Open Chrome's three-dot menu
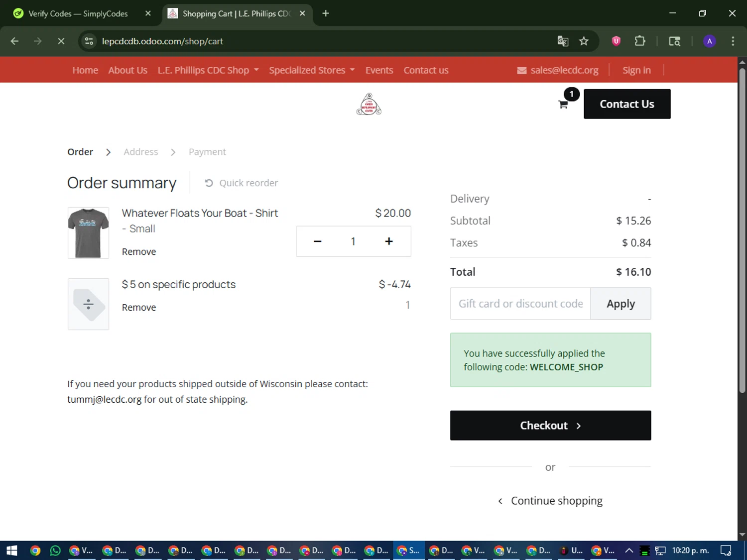The width and height of the screenshot is (747, 560). [x=733, y=41]
